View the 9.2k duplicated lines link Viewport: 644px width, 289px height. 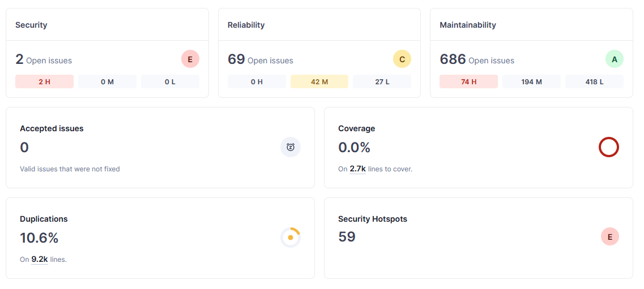(x=39, y=259)
